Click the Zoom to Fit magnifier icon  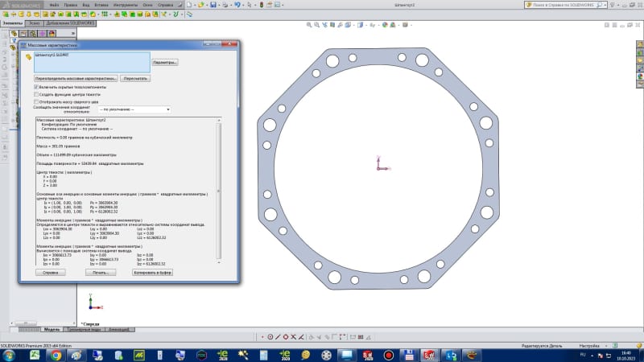tap(309, 25)
